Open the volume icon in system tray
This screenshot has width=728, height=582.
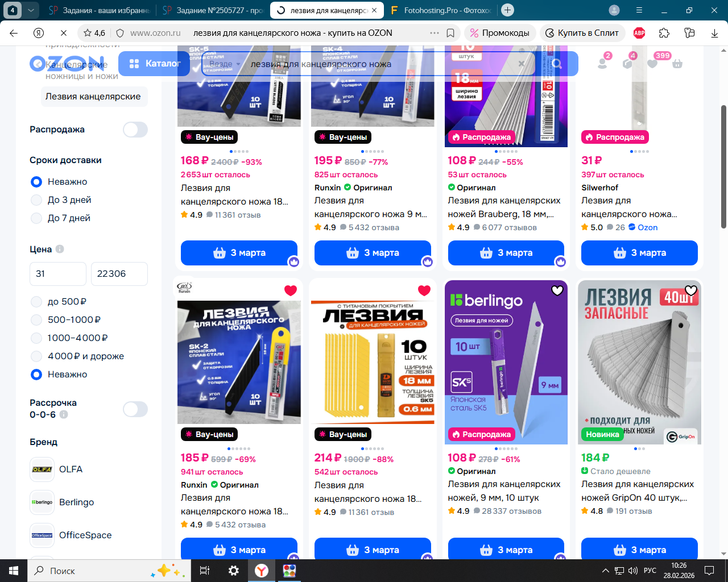click(633, 571)
